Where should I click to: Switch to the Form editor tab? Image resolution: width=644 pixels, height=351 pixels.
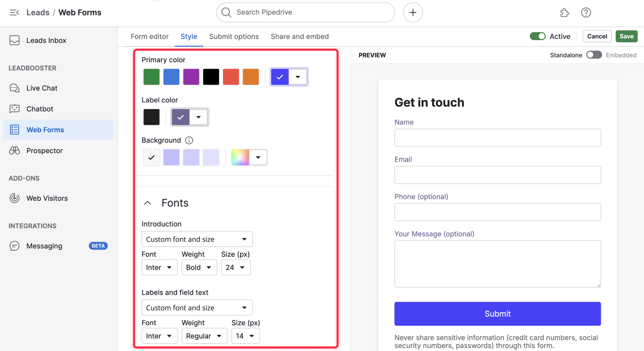[150, 36]
